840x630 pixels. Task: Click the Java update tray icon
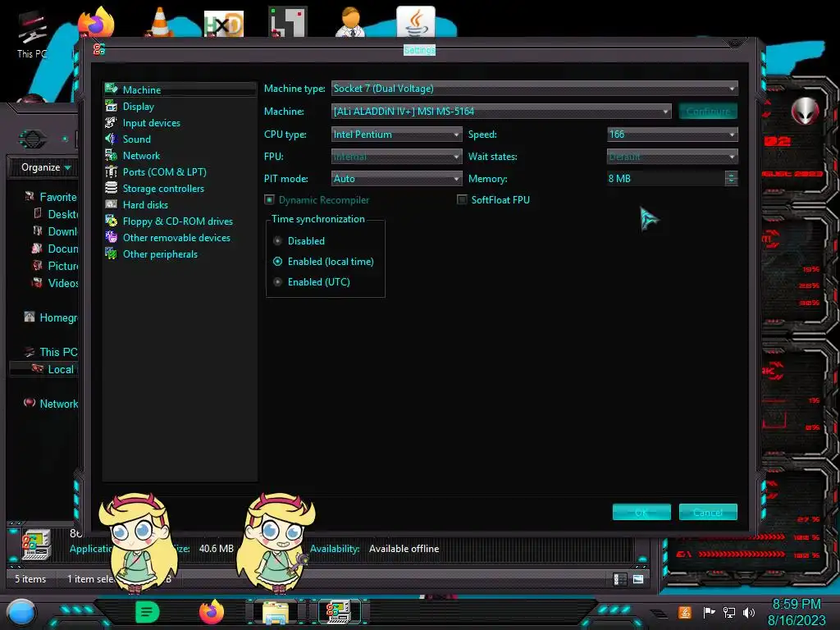tap(685, 612)
